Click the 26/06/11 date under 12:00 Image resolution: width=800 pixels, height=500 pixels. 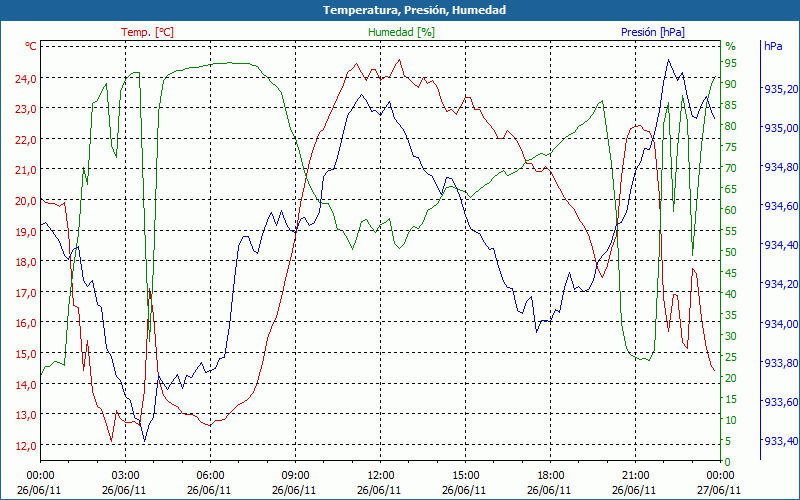379,490
